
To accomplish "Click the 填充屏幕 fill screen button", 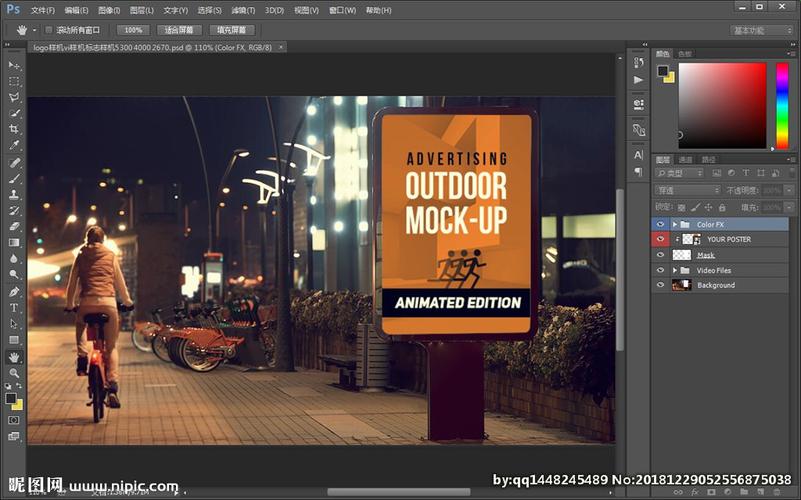I will pos(232,30).
